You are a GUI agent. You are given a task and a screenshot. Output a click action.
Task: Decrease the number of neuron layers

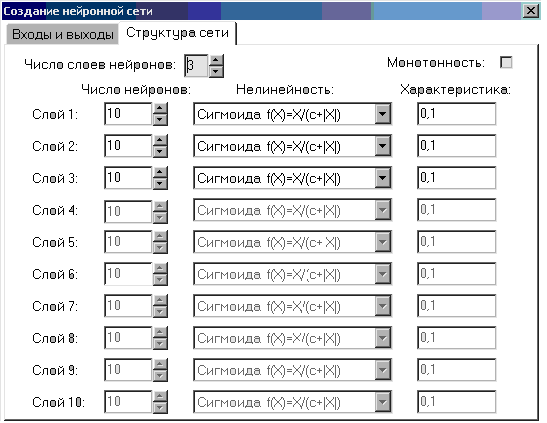(x=216, y=71)
